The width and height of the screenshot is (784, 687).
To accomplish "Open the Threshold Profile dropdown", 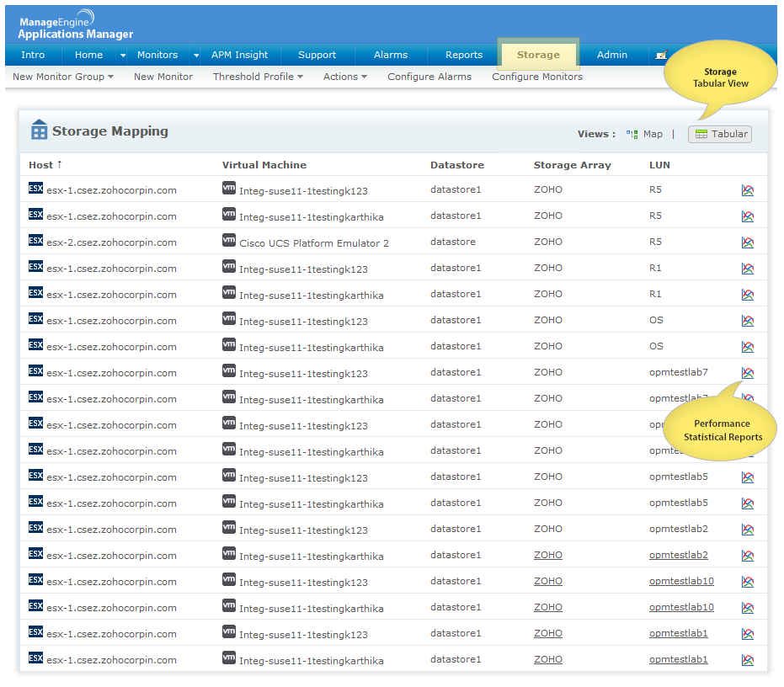I will (258, 77).
